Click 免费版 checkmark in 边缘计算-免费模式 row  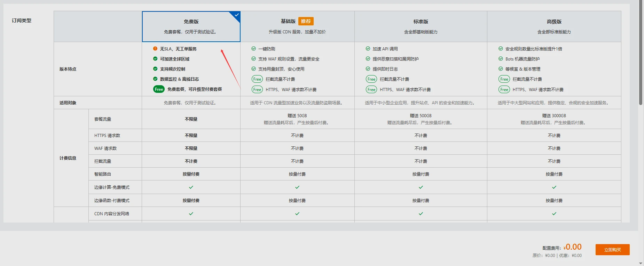(x=191, y=187)
